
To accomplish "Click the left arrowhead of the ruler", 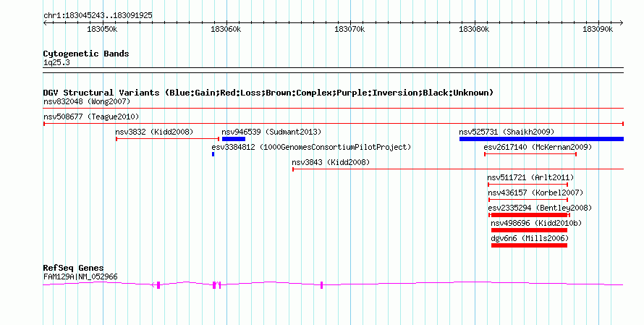I will tap(45, 23).
